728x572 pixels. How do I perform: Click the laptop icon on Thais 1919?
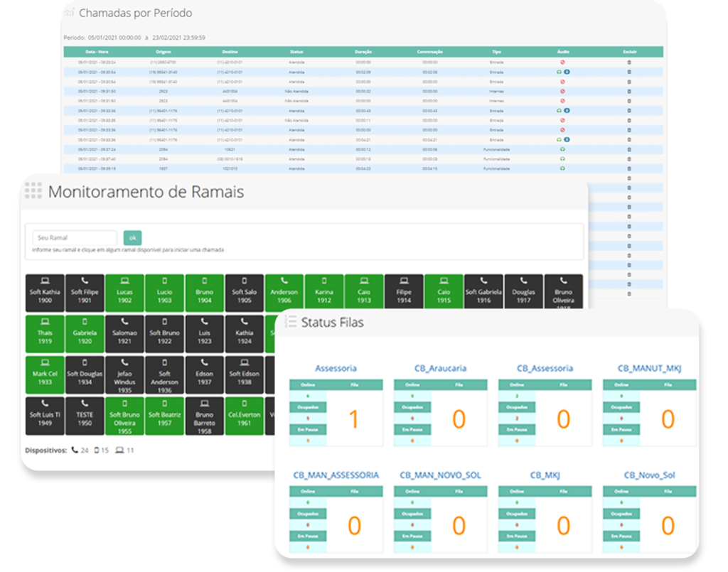(45, 321)
